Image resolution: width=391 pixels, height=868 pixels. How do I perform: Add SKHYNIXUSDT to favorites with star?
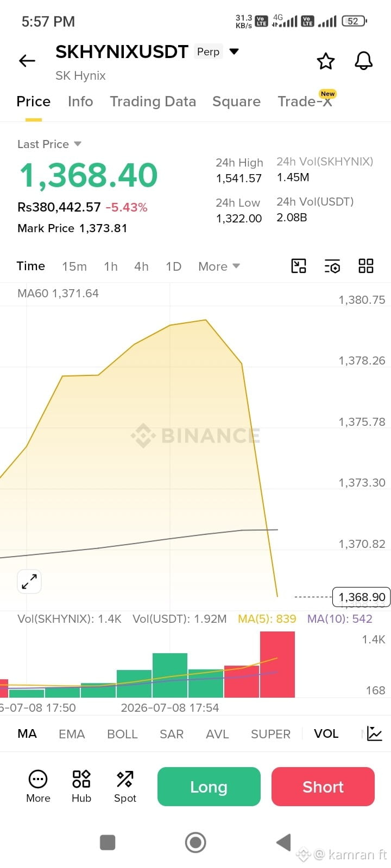pos(326,61)
